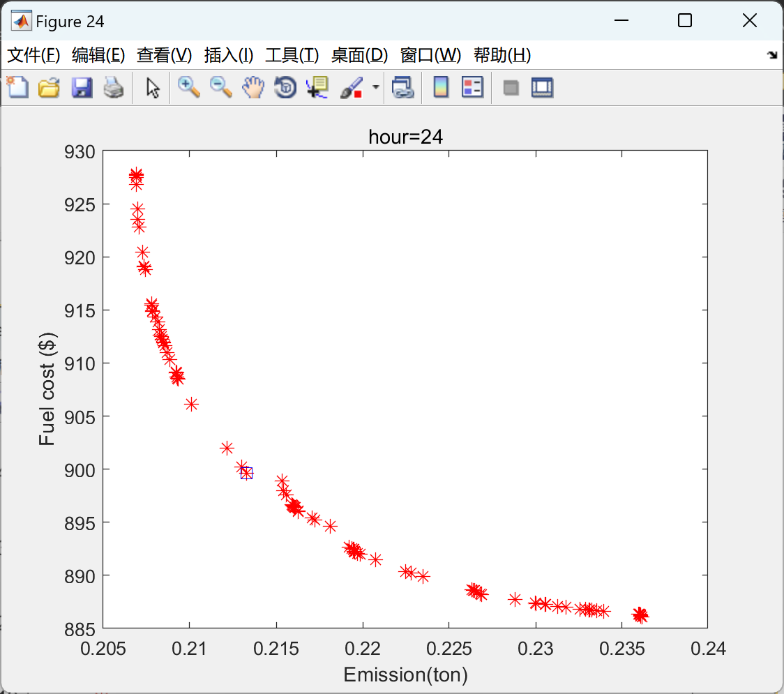
Task: Click the MATLAB logo in the title bar
Action: point(22,21)
